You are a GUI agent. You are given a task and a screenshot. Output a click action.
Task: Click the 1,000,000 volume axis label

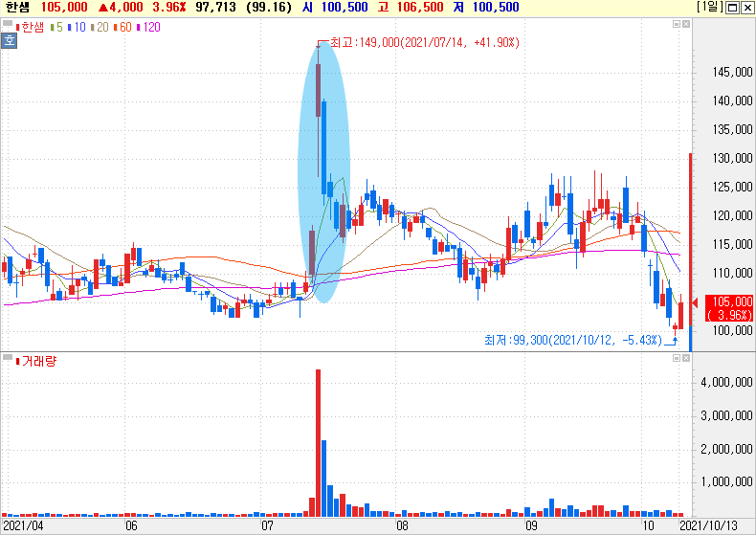[726, 482]
